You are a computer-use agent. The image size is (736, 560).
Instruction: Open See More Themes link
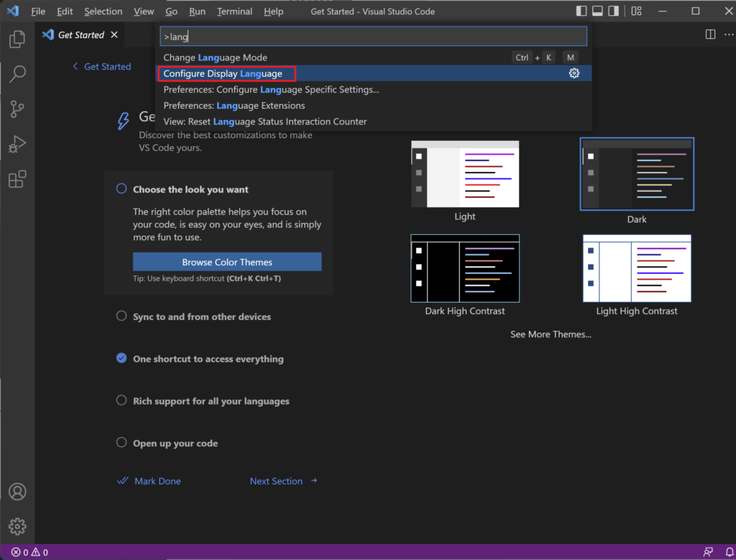coord(551,334)
